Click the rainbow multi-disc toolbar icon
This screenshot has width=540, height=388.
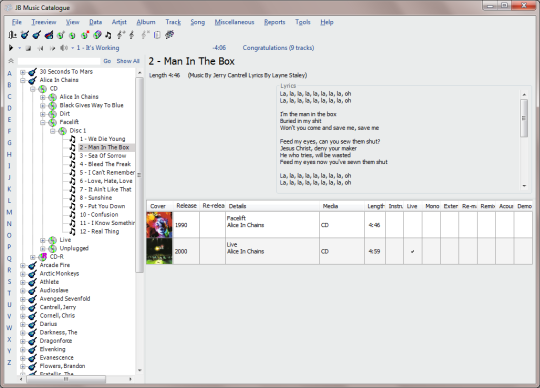tap(97, 35)
